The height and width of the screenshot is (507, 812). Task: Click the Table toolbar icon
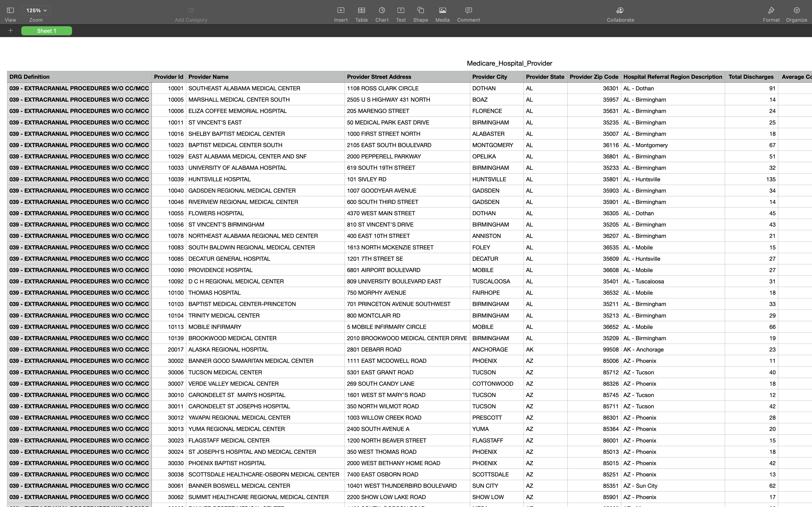(x=361, y=10)
